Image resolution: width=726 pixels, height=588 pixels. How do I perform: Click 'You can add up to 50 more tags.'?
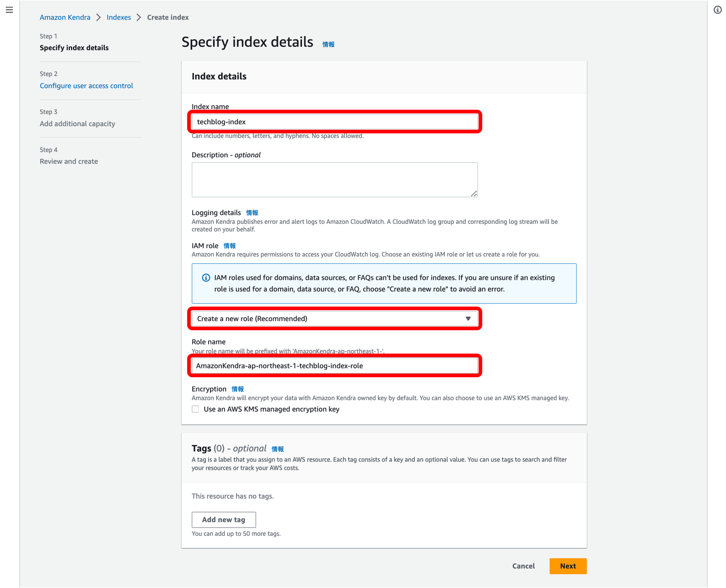(236, 534)
